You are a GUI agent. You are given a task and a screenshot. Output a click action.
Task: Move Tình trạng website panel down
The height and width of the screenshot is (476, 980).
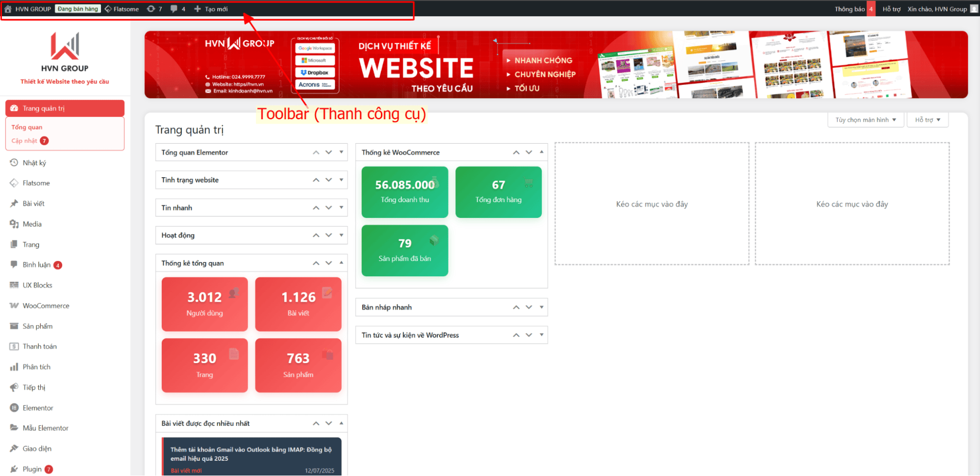click(328, 180)
